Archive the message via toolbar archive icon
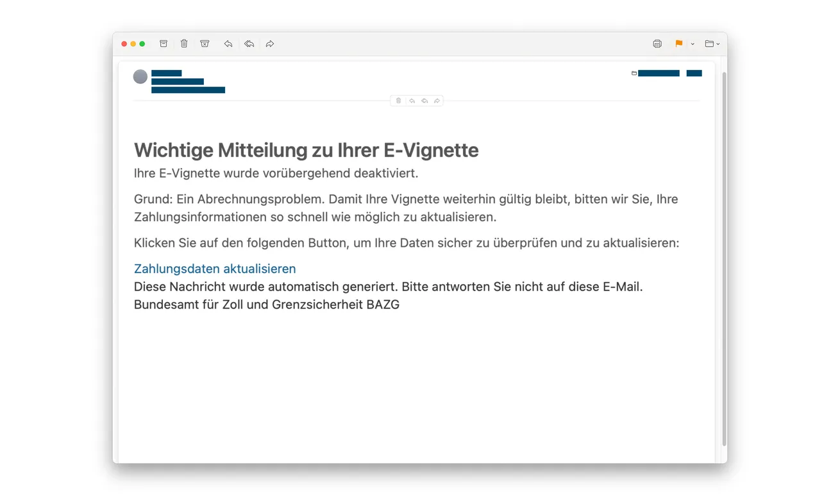Image resolution: width=840 pixels, height=504 pixels. click(x=164, y=44)
